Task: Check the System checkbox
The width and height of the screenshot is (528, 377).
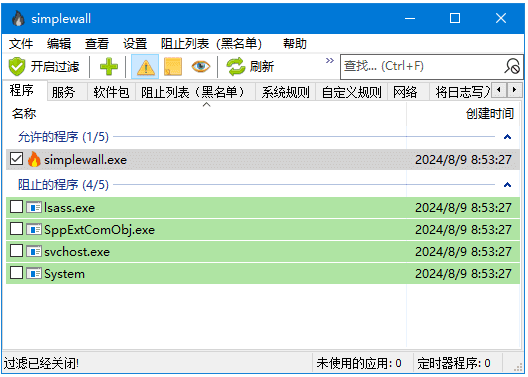Action: [16, 273]
